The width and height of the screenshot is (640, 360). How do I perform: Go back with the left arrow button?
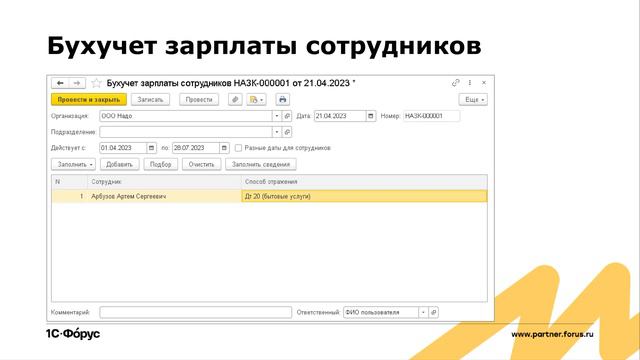(x=60, y=83)
